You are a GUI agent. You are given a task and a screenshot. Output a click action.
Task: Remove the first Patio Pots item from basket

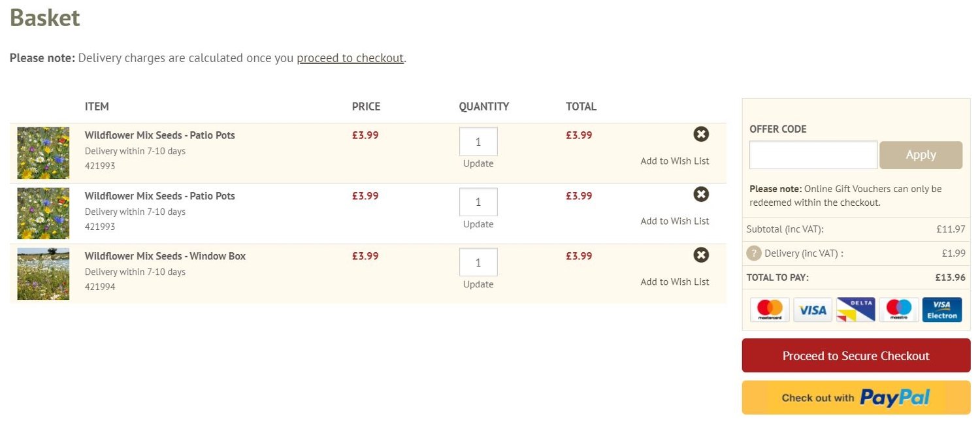[x=701, y=135]
